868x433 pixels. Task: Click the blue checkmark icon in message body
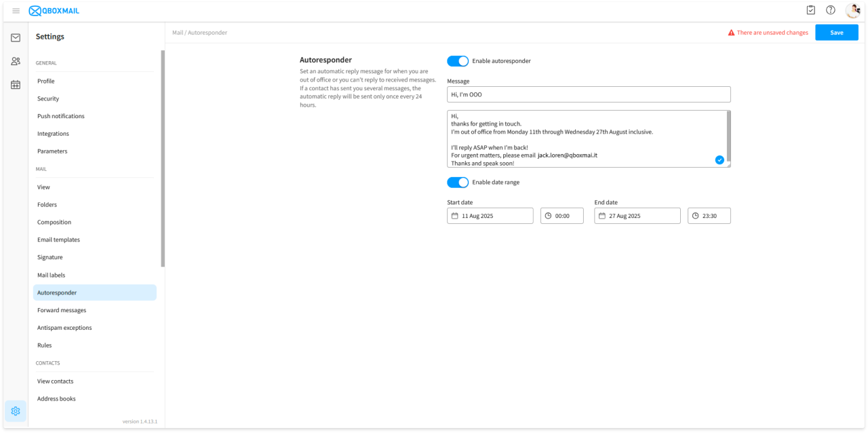(x=719, y=160)
